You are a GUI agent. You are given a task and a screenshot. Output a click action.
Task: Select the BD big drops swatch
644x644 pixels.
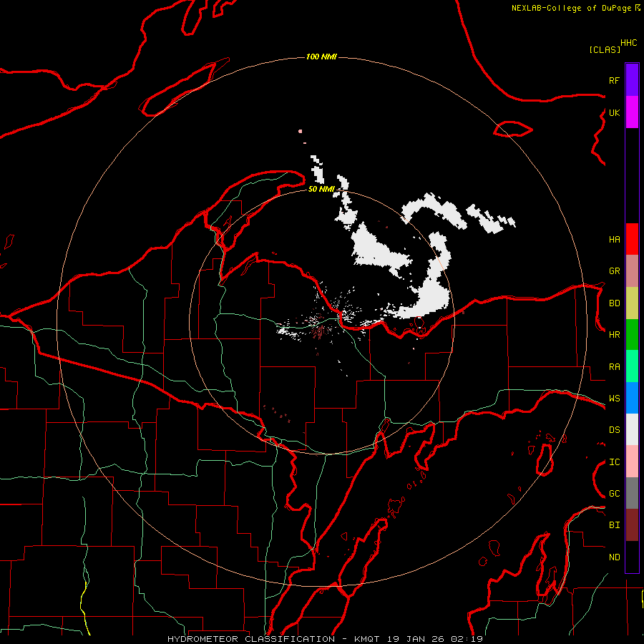(x=632, y=303)
